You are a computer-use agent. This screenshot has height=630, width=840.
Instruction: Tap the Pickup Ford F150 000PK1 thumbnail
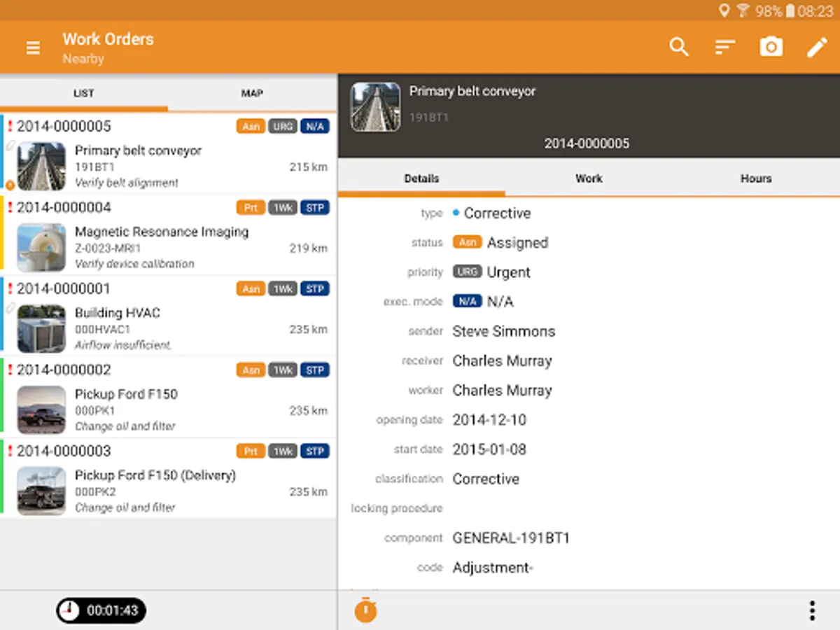pyautogui.click(x=41, y=409)
